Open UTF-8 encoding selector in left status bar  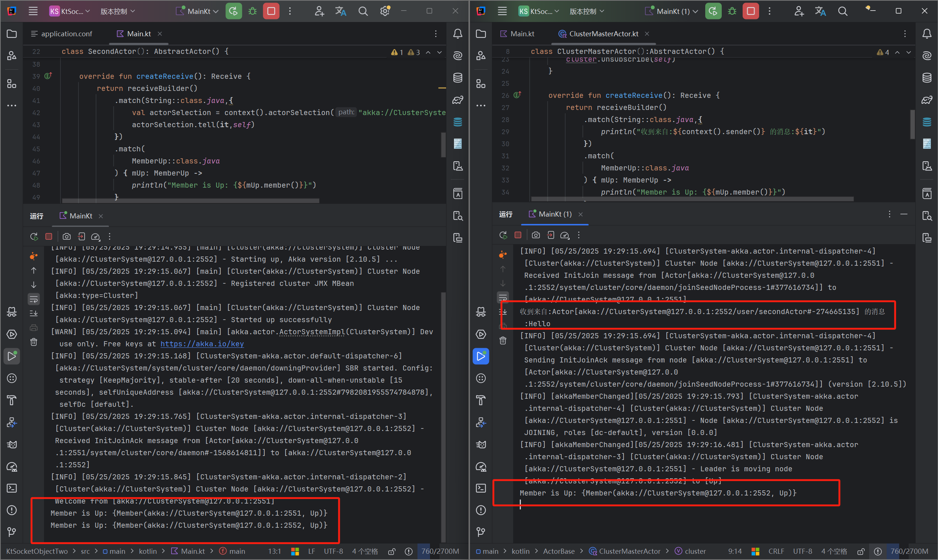(x=333, y=551)
